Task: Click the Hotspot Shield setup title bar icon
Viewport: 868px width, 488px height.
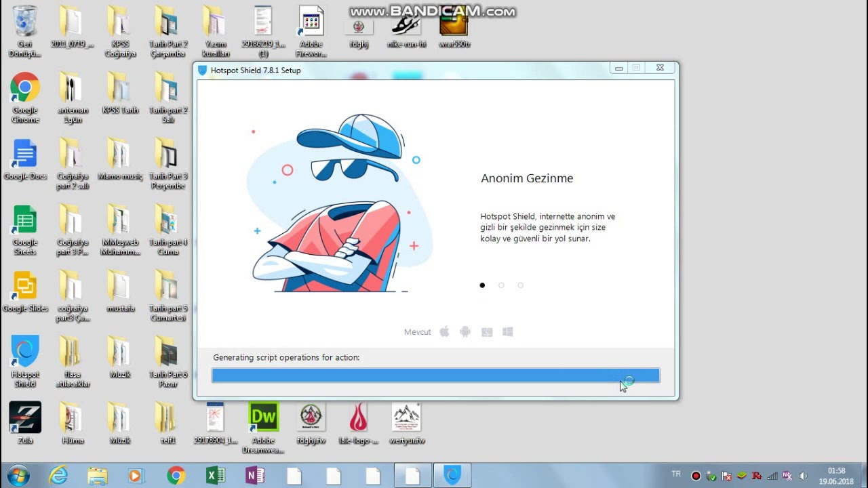Action: tap(202, 70)
